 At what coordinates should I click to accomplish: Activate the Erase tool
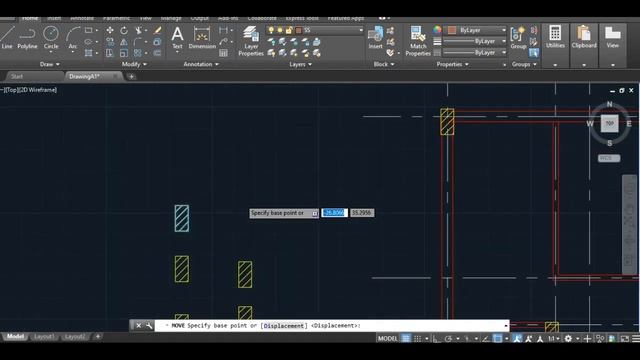pyautogui.click(x=158, y=30)
